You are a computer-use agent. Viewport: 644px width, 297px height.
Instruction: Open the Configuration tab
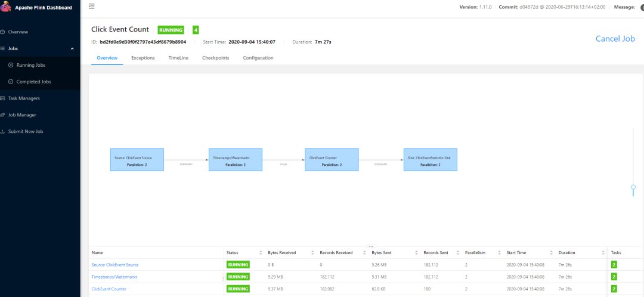(258, 58)
